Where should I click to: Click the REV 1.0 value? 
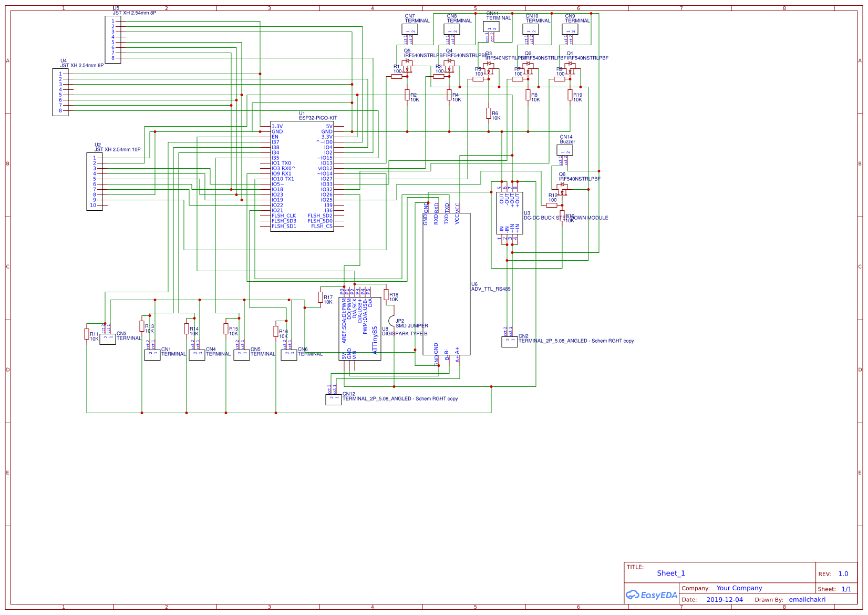[x=843, y=574]
